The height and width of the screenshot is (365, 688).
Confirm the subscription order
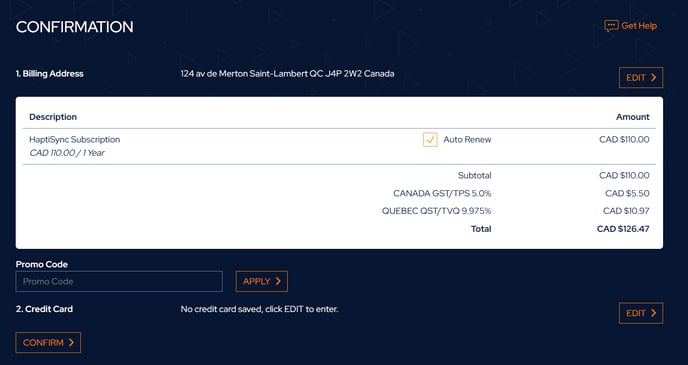point(48,343)
